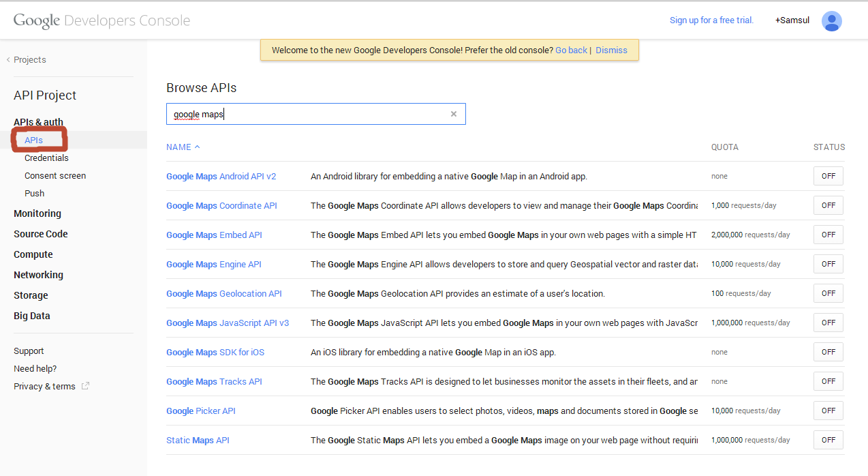Screen dimensions: 868x476
Task: Open Google Maps Android API v2 link
Action: [221, 176]
